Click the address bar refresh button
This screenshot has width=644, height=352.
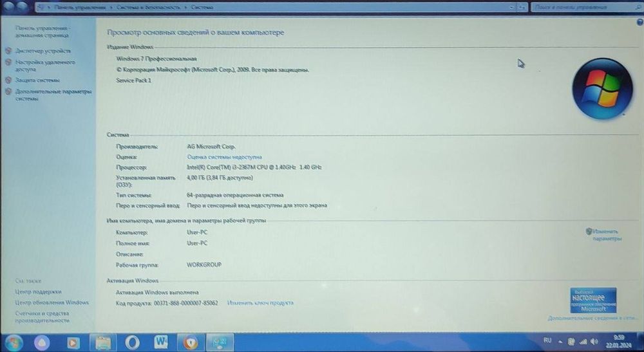pyautogui.click(x=522, y=7)
